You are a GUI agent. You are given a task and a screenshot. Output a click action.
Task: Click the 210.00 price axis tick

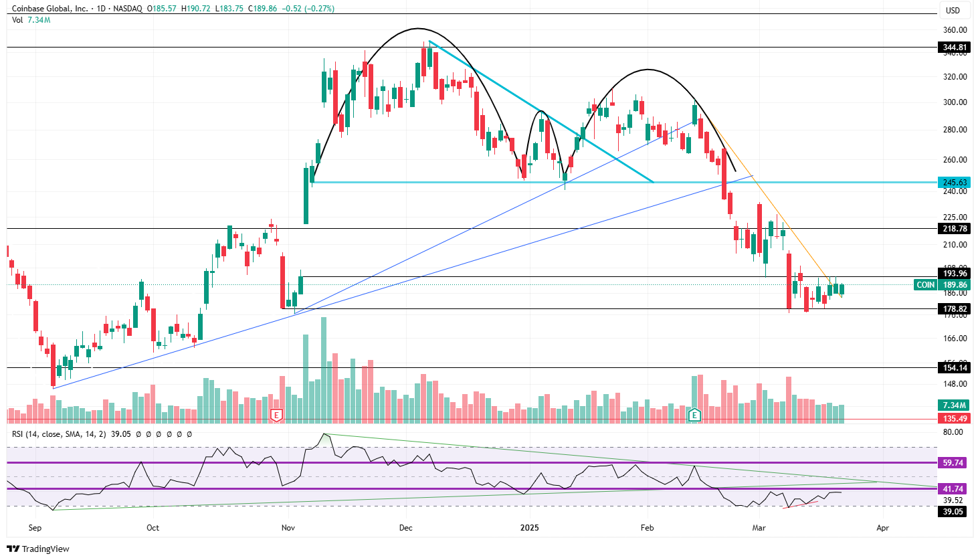tap(955, 246)
